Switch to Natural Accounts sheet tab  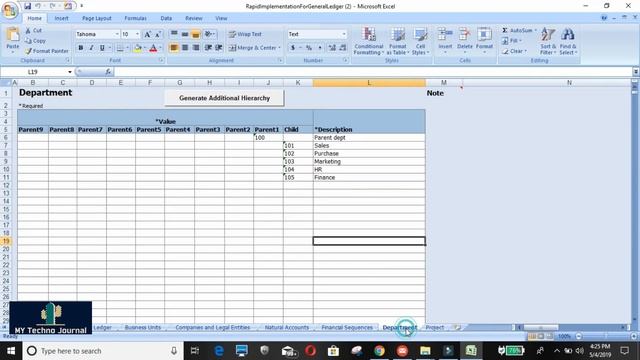(x=287, y=327)
